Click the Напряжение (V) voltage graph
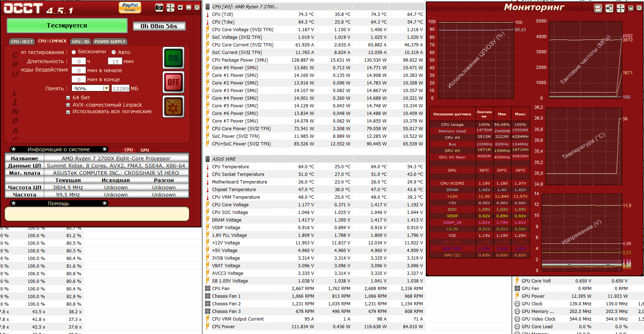Screen dimensions: 644x334 (582, 232)
